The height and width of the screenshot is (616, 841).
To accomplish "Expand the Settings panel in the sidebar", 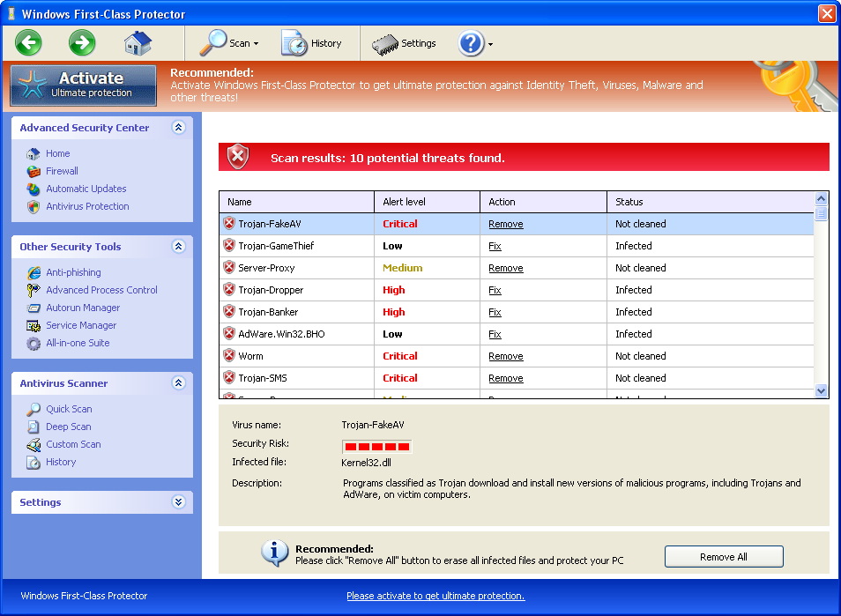I will coord(178,502).
